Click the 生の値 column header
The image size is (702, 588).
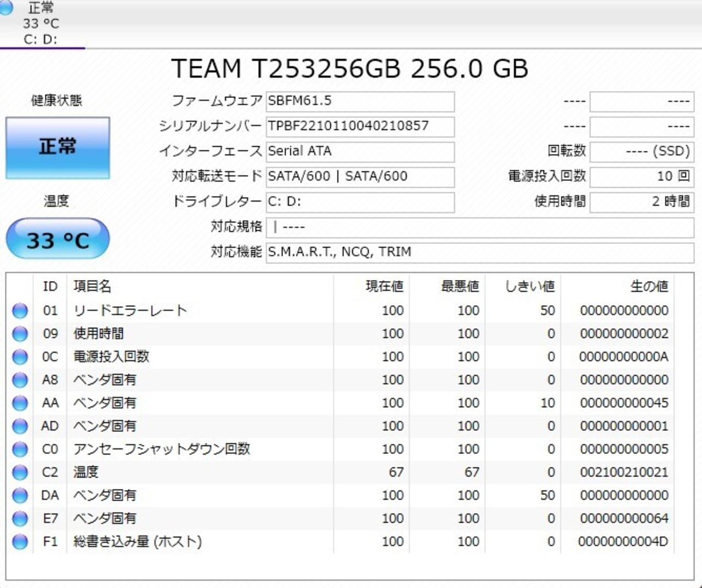pos(649,286)
